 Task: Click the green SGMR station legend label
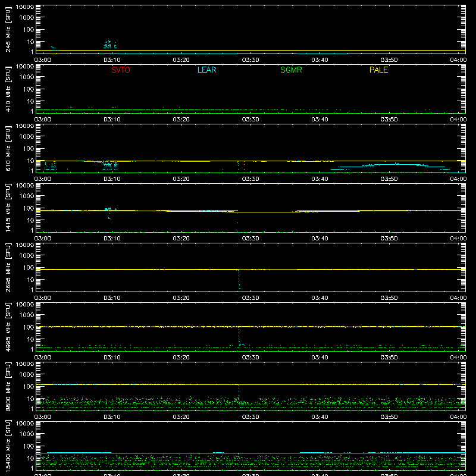(291, 70)
